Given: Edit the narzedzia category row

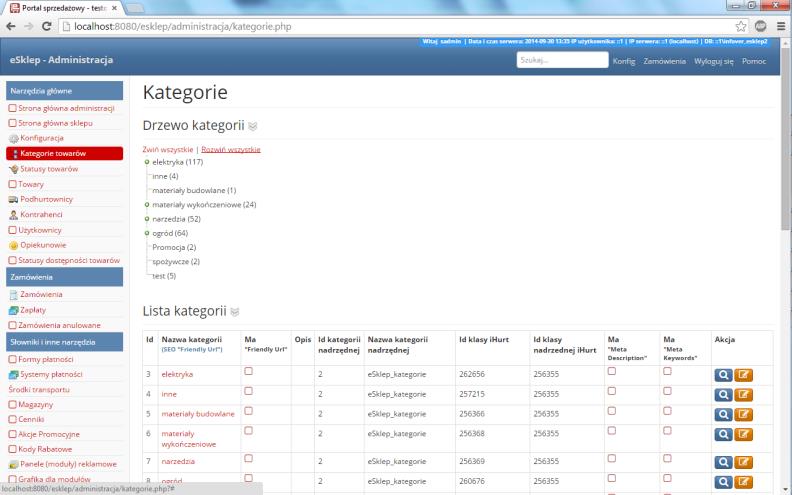Looking at the screenshot, I should tap(744, 462).
